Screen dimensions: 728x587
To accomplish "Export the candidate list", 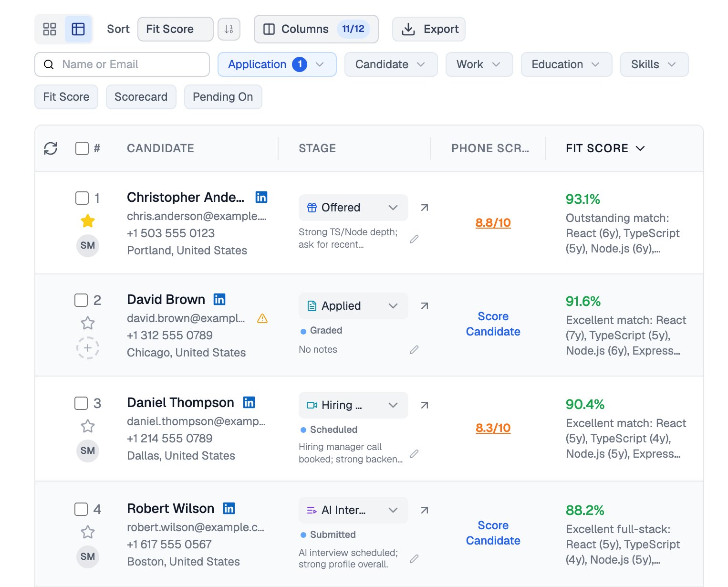I will point(429,29).
